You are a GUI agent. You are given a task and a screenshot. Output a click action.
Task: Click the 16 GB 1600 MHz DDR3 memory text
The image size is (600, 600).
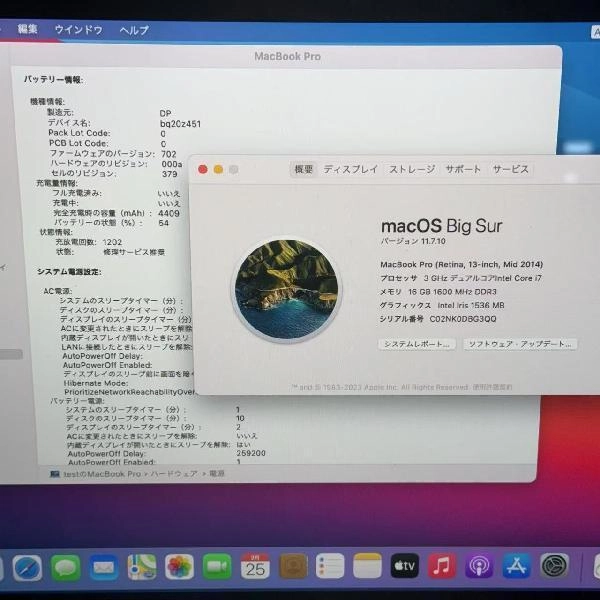coord(452,292)
